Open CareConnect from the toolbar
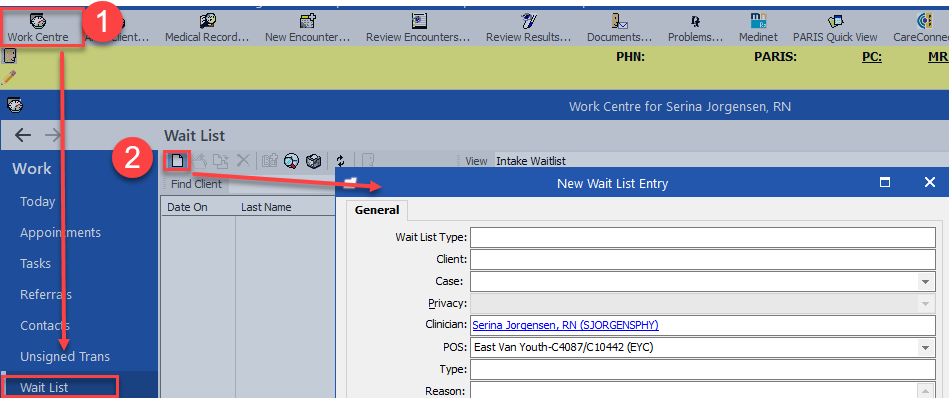The width and height of the screenshot is (949, 398). tap(921, 28)
